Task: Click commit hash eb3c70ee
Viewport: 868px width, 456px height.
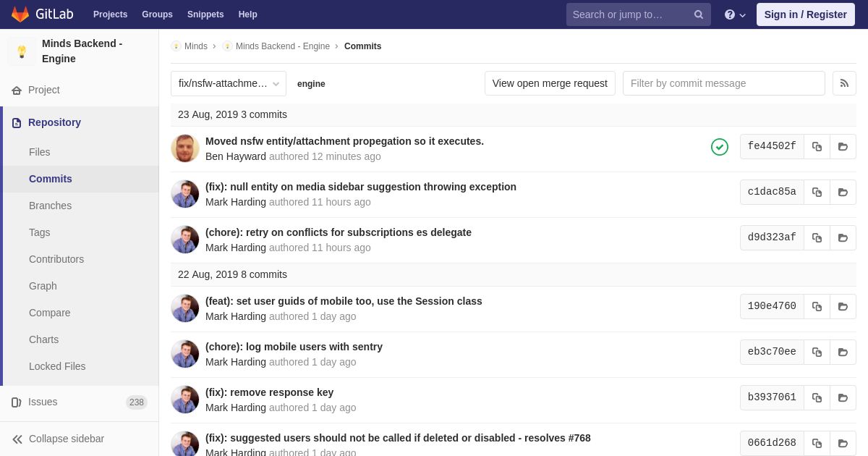Action: (x=772, y=352)
